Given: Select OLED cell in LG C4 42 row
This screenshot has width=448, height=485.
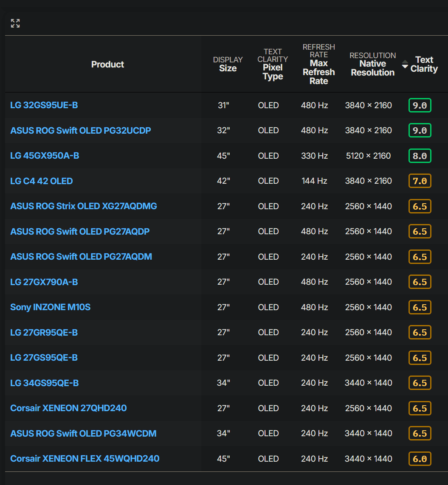Looking at the screenshot, I should (268, 181).
